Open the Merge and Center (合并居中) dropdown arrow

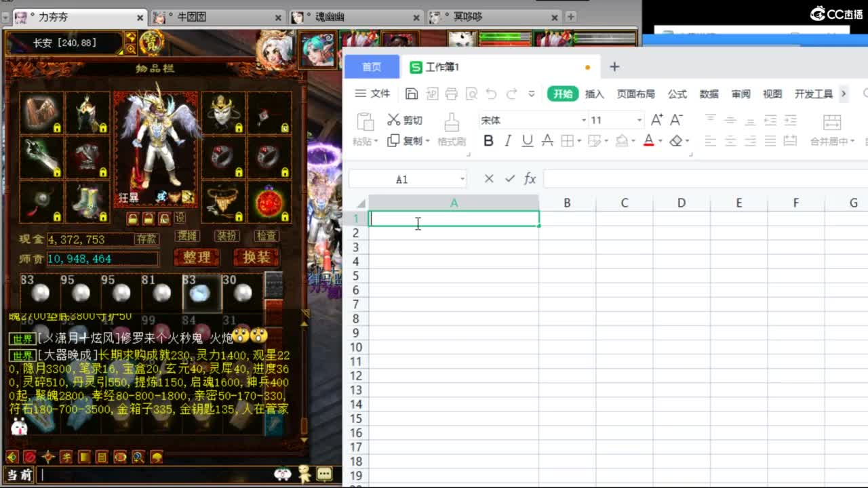pyautogui.click(x=851, y=141)
